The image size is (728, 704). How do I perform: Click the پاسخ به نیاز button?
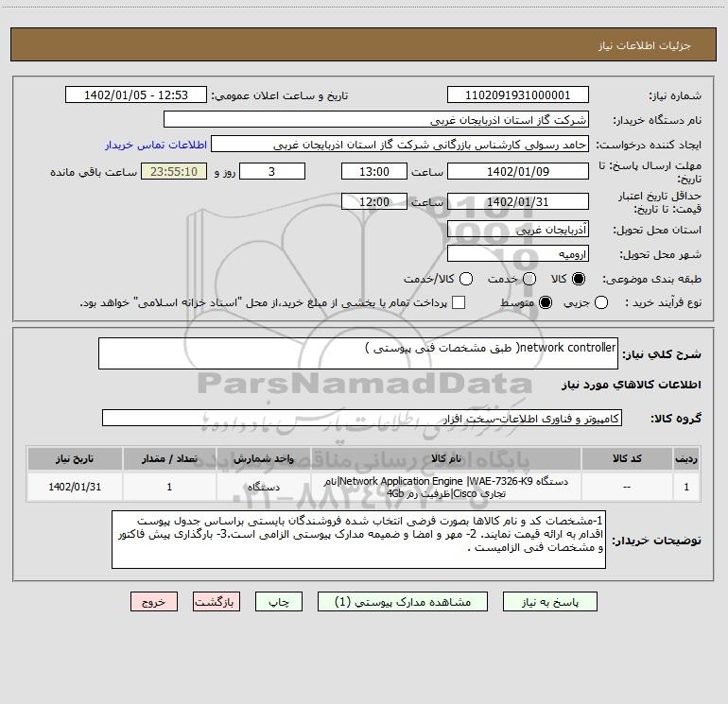(x=549, y=602)
